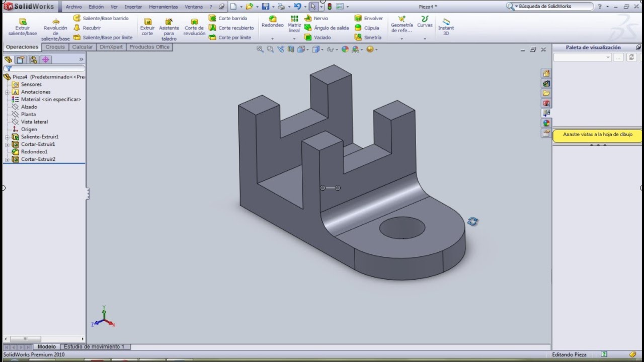Viewport: 644px width, 362px height.
Task: Open the Archivo menu
Action: tap(73, 7)
